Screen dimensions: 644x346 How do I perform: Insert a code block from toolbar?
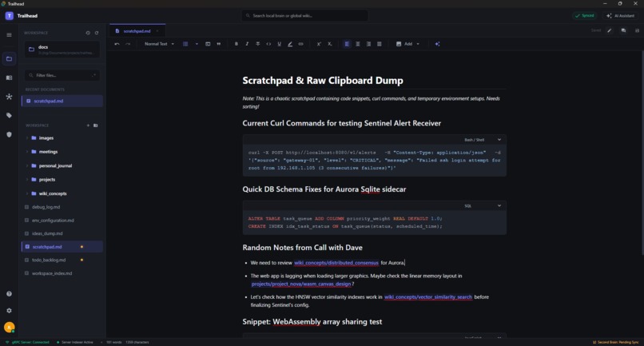pos(208,44)
